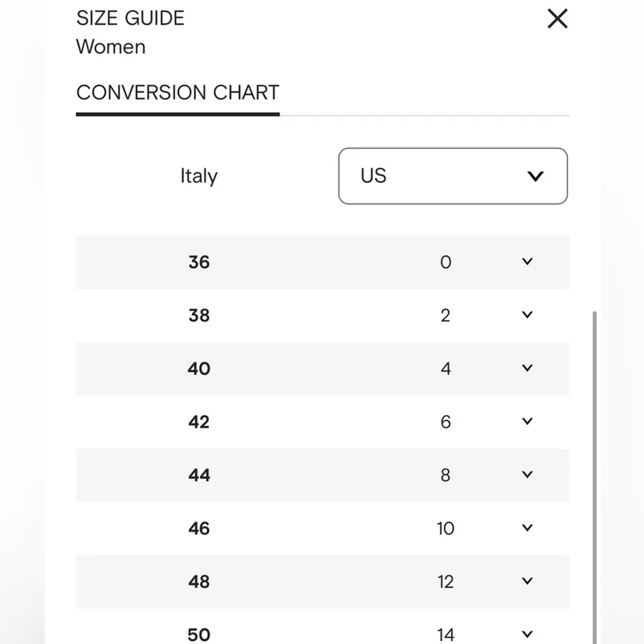Select the Italy 46 size row

[323, 528]
